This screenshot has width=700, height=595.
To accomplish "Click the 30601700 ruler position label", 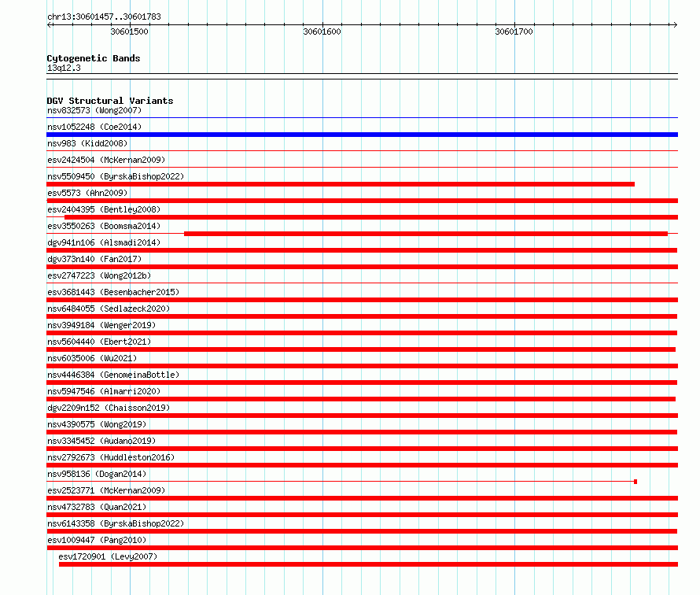I will 514,31.
